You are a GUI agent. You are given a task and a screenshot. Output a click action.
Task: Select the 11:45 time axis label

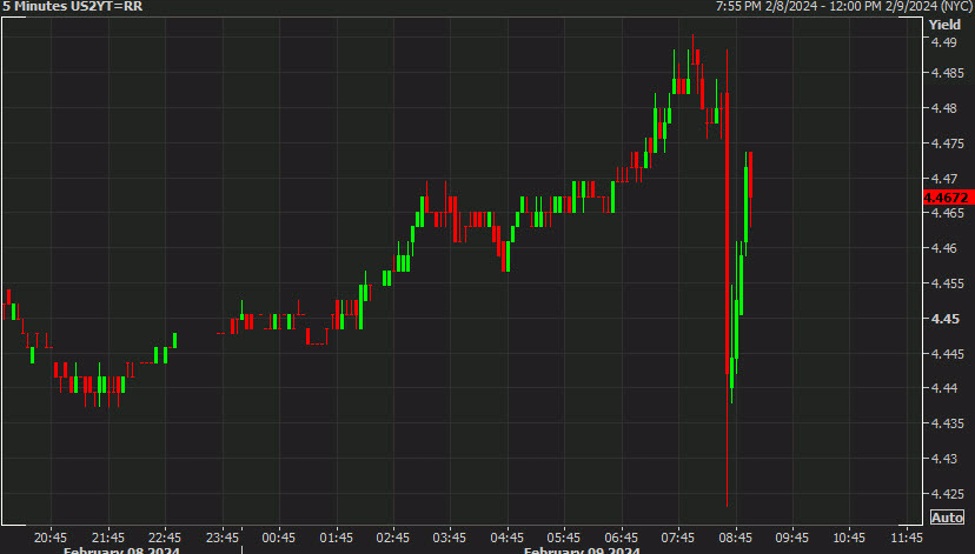tap(906, 535)
